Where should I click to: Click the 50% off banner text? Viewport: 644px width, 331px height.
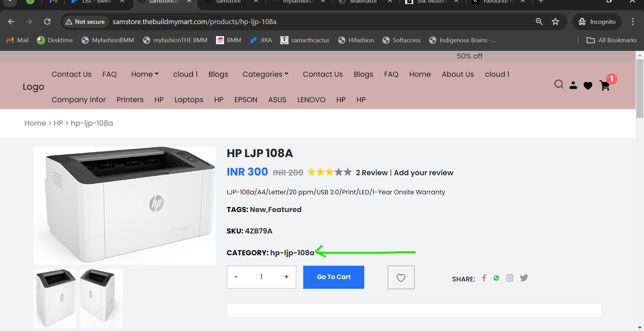click(470, 56)
